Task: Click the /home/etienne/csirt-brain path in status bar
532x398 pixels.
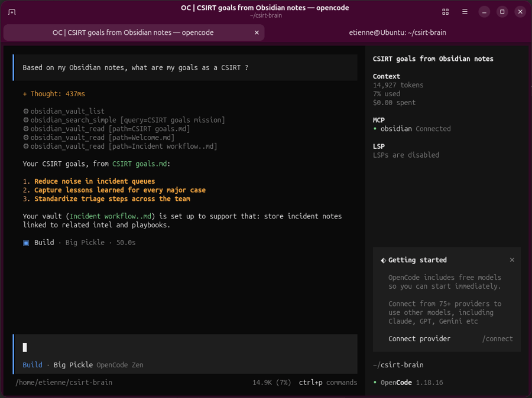Action: (64, 383)
